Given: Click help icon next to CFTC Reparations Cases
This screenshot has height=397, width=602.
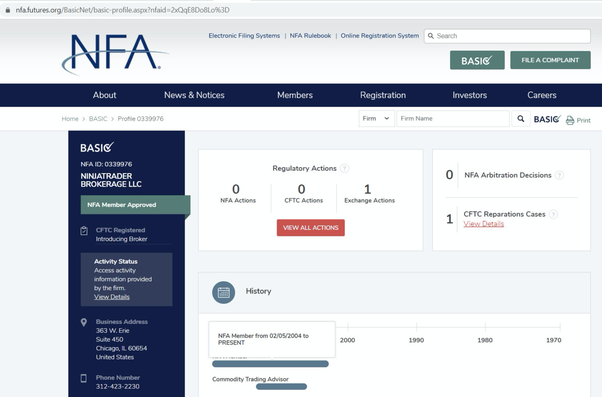Looking at the screenshot, I should point(553,214).
